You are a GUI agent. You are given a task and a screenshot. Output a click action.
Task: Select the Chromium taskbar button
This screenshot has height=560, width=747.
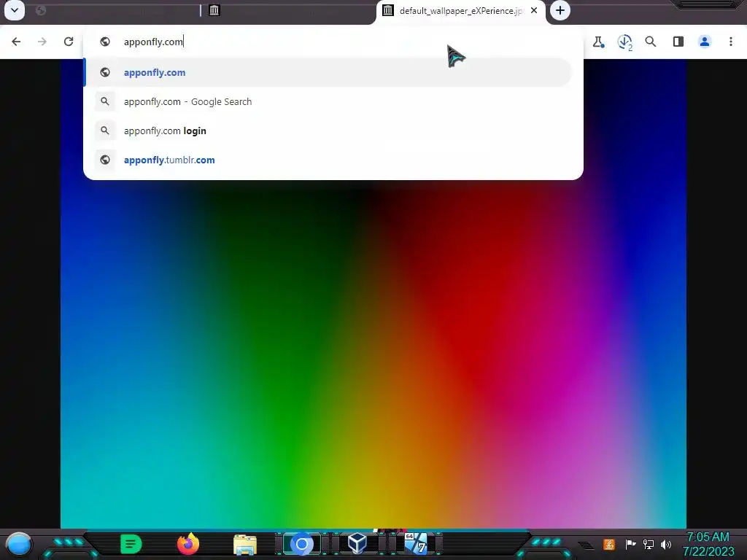tap(301, 544)
